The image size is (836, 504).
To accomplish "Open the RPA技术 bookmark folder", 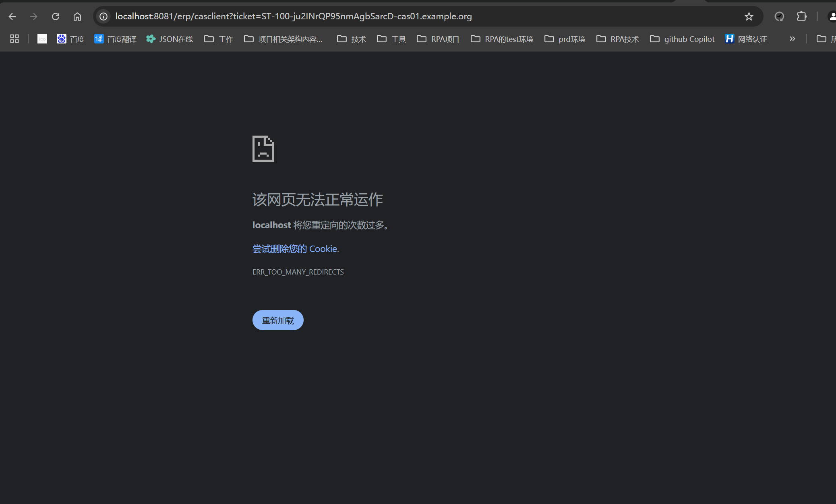I will [618, 39].
